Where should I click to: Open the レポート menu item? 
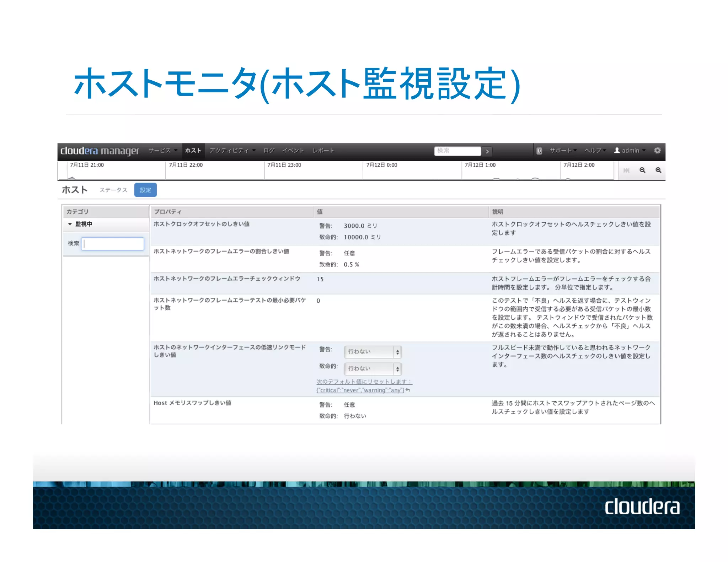coord(323,151)
